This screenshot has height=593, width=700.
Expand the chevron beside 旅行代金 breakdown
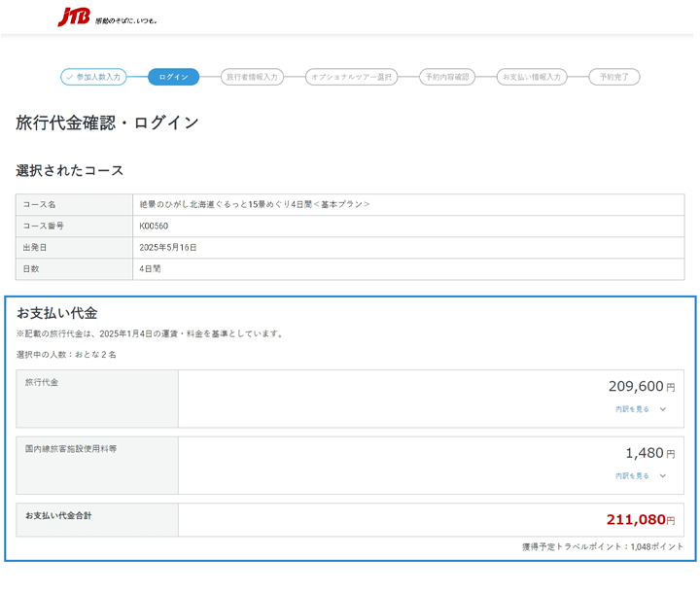click(663, 409)
